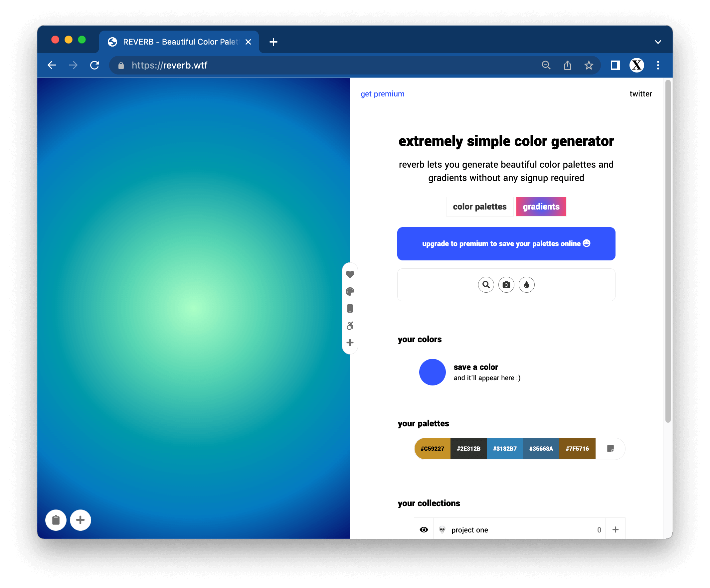
Task: Select the #C59227 color swatch
Action: pyautogui.click(x=432, y=449)
